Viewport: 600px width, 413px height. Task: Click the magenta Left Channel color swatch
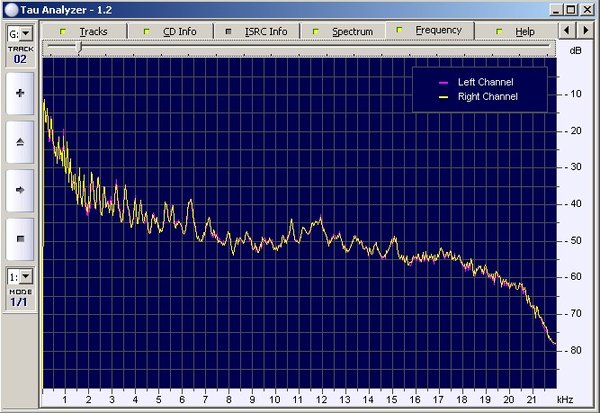pos(443,83)
